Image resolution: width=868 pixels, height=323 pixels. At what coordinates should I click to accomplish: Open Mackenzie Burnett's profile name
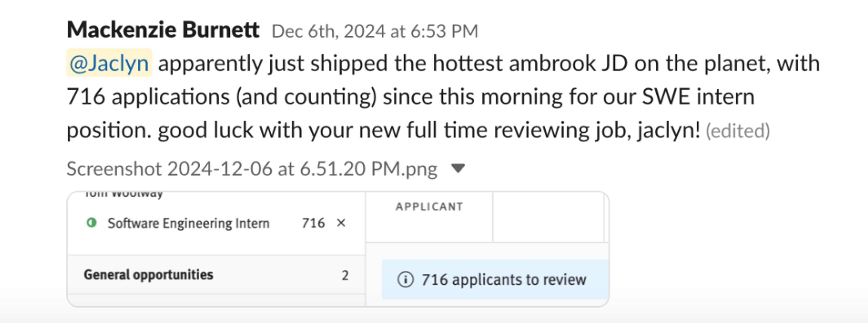(163, 30)
